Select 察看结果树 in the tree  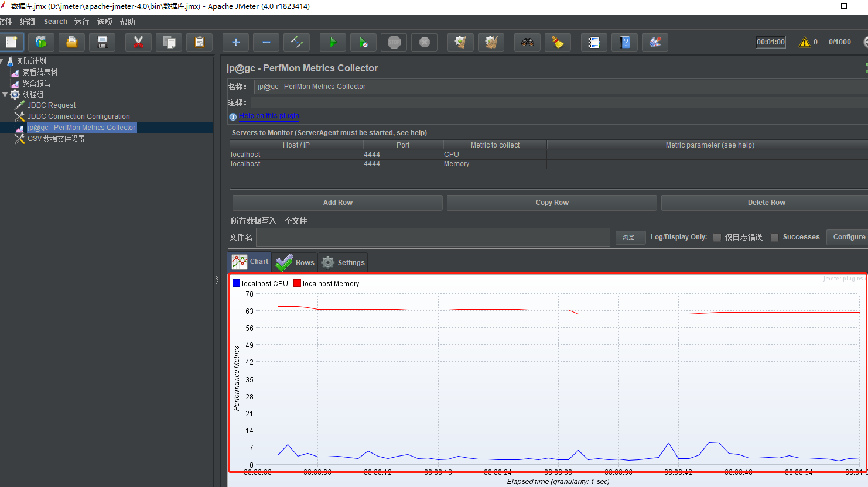(x=40, y=72)
